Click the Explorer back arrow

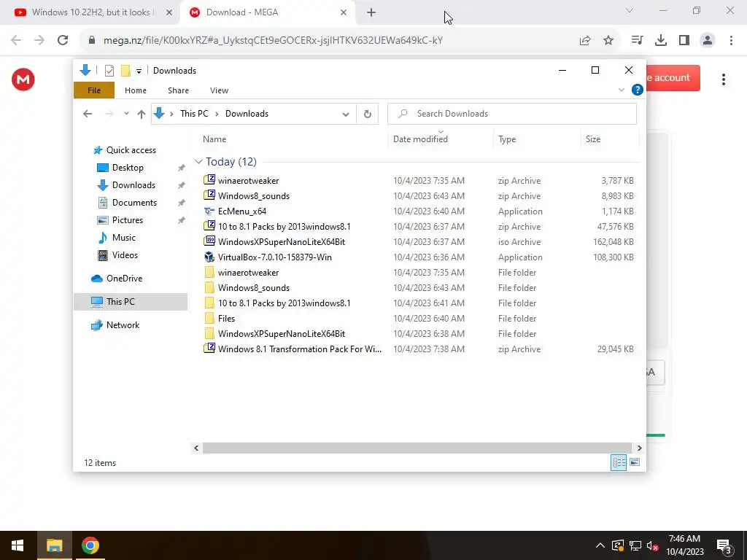(x=88, y=113)
